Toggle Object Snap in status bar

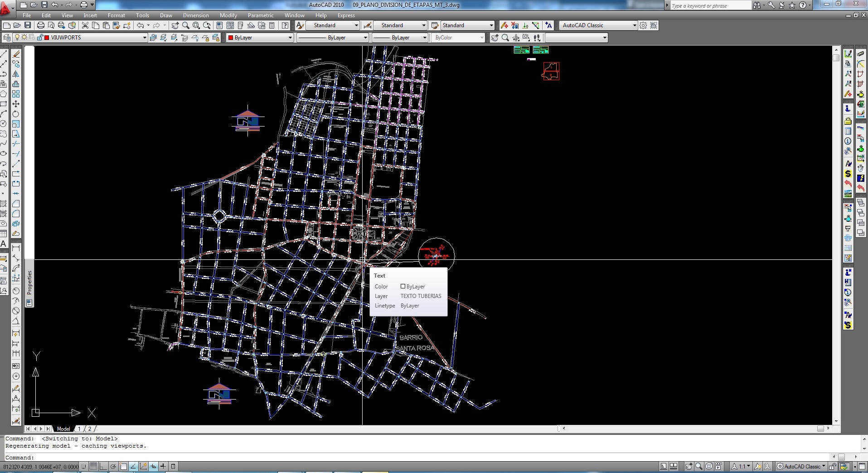point(123,466)
